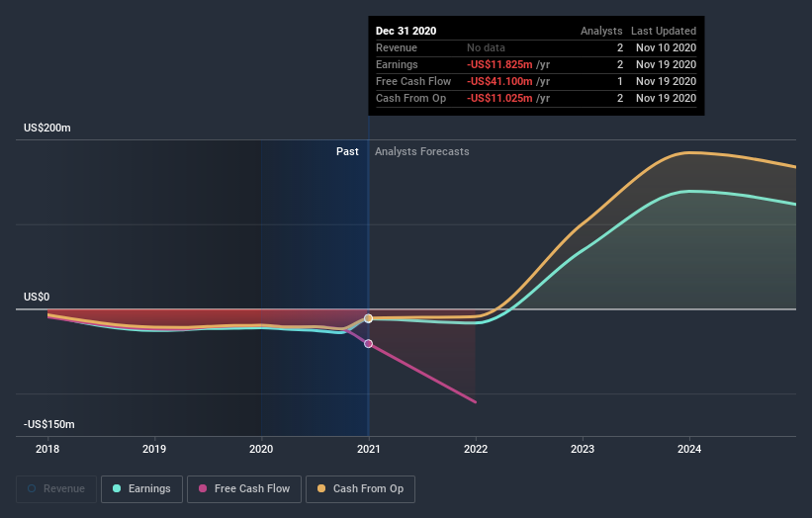Click the Revenue No data cell
This screenshot has width=812, height=518.
click(486, 47)
